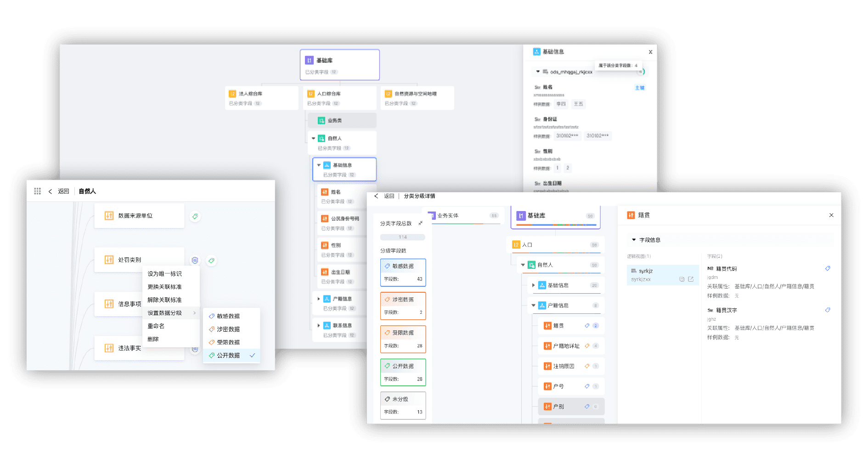868x468 pixels.
Task: Collapse 自然人 node in 分类分级详情 tree
Action: coord(523,265)
